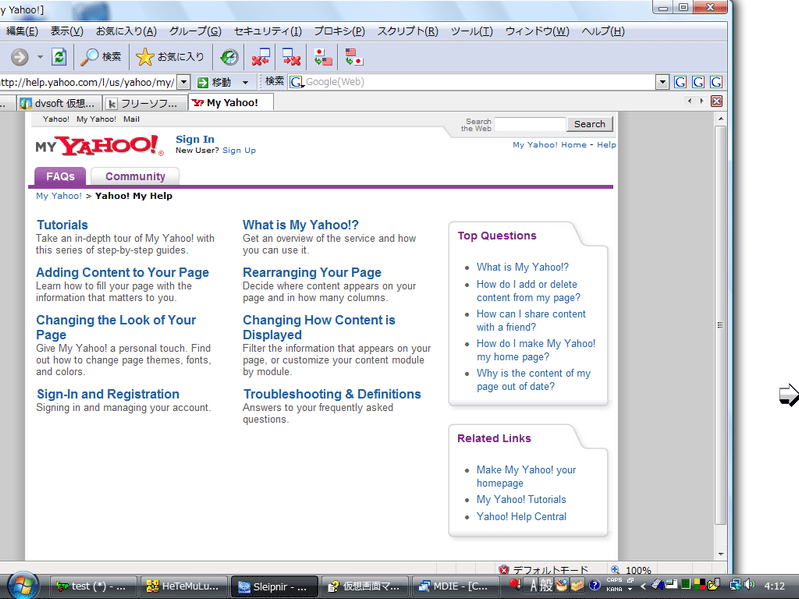Image resolution: width=799 pixels, height=599 pixels.
Task: Click the magnifier 検索 toolbar button
Action: click(x=101, y=57)
